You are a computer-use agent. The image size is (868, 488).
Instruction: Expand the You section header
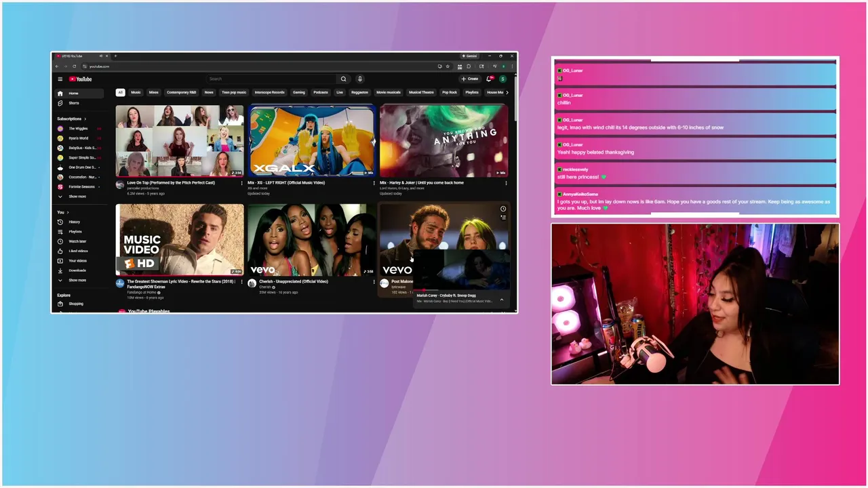coord(62,212)
